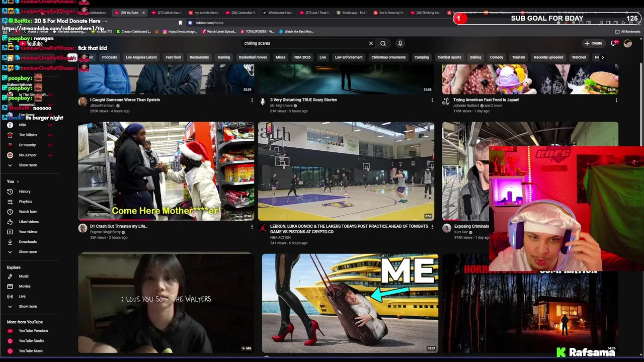Viewport: 644px width, 362px height.
Task: Expand Show more below No Jumper
Action: pos(28,165)
